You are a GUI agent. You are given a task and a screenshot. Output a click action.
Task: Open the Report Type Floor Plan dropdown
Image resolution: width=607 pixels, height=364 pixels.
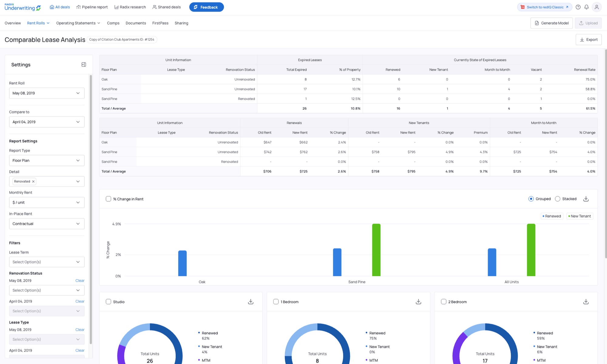(47, 160)
